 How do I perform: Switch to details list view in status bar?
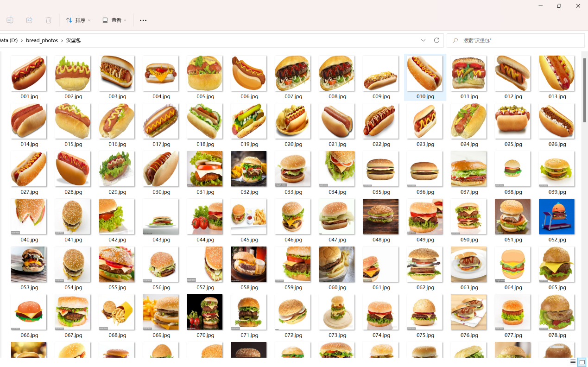pos(573,362)
